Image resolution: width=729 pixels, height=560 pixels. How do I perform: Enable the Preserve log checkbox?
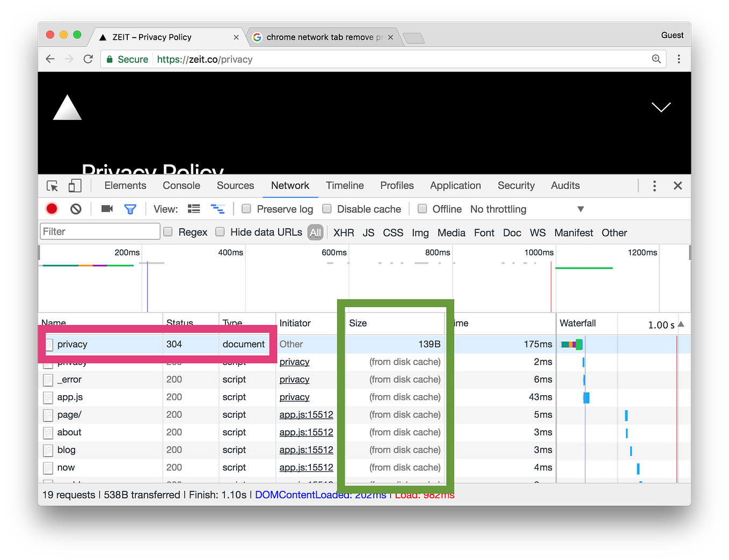coord(246,209)
